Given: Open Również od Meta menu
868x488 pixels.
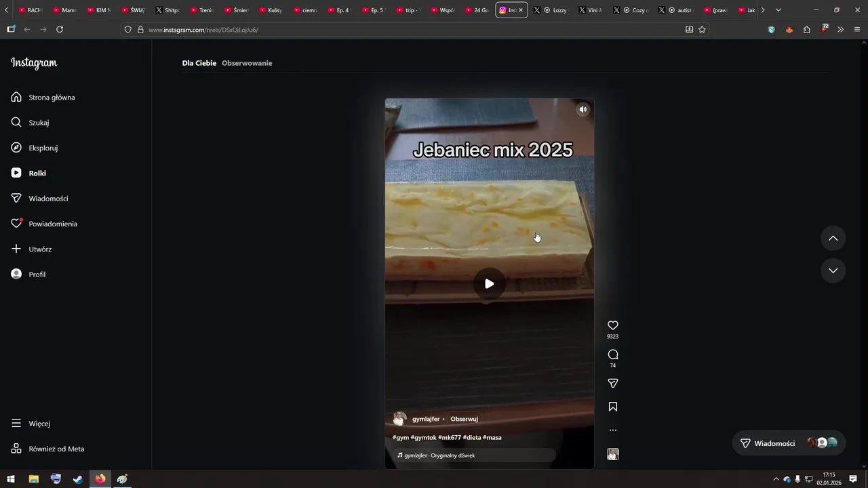Looking at the screenshot, I should point(47,449).
